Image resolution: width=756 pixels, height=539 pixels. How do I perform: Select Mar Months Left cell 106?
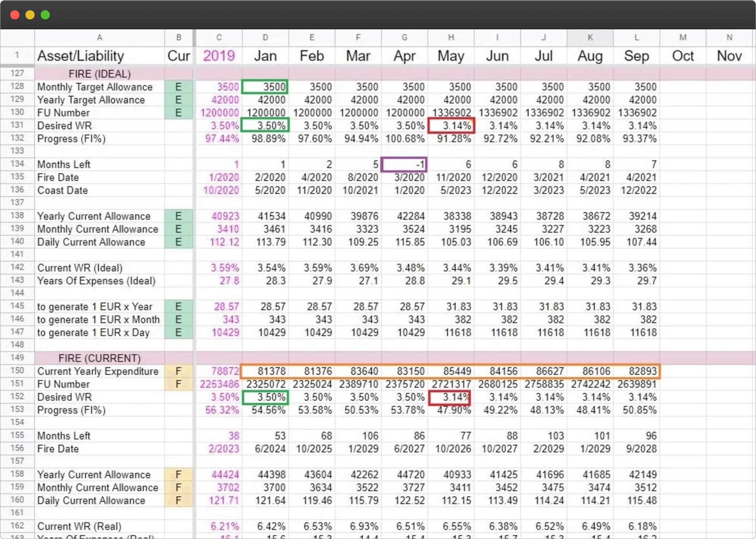pos(358,436)
